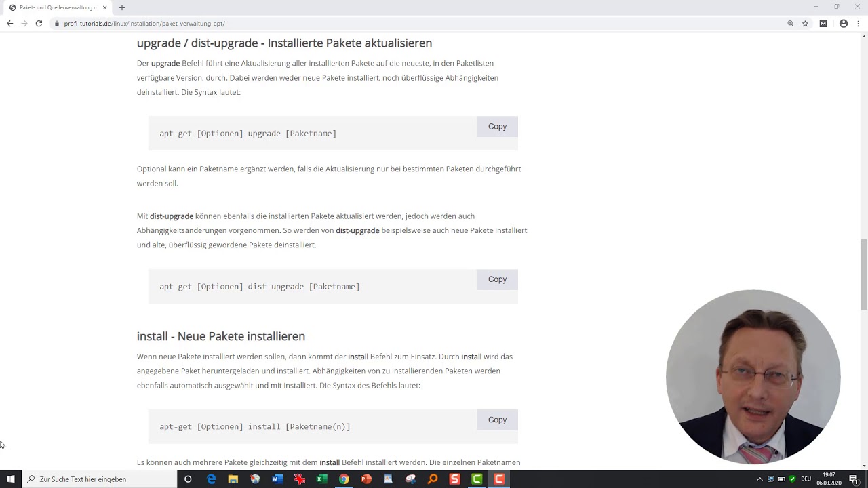The height and width of the screenshot is (488, 868).
Task: Select the Paket- und Quellenverwaltung tab
Action: [58, 7]
